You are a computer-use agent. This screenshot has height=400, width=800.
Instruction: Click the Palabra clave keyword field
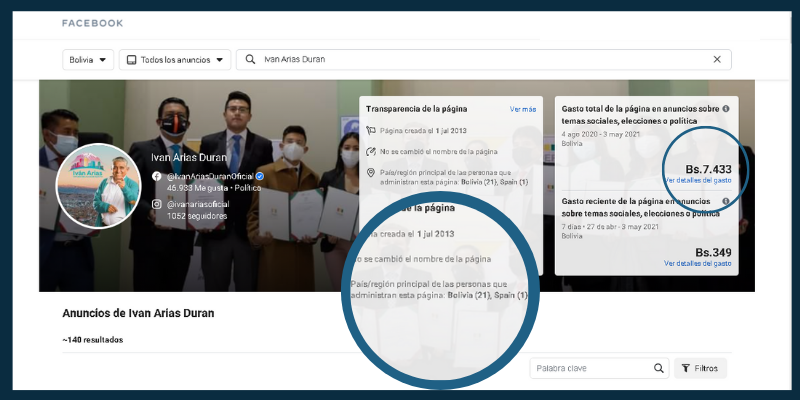(599, 368)
